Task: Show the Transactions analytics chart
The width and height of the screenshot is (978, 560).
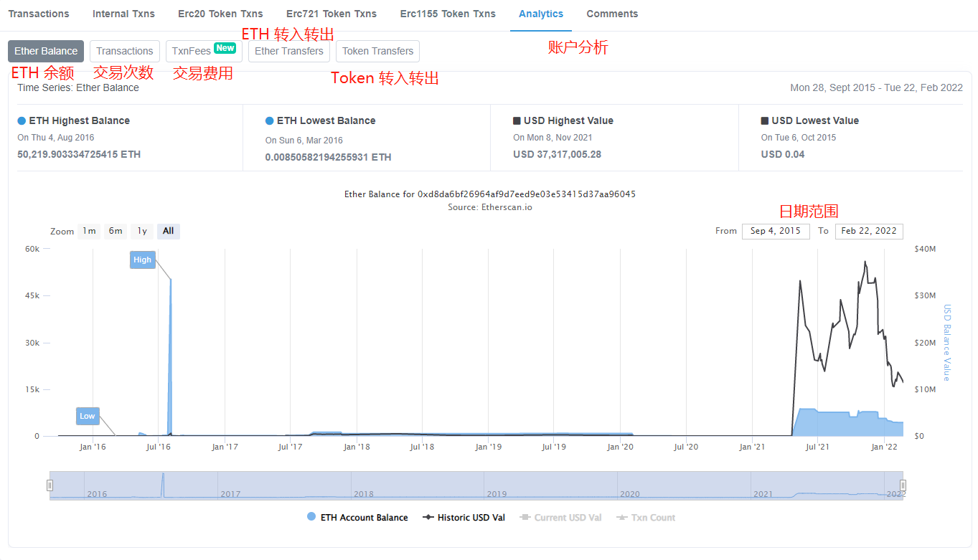Action: click(125, 51)
